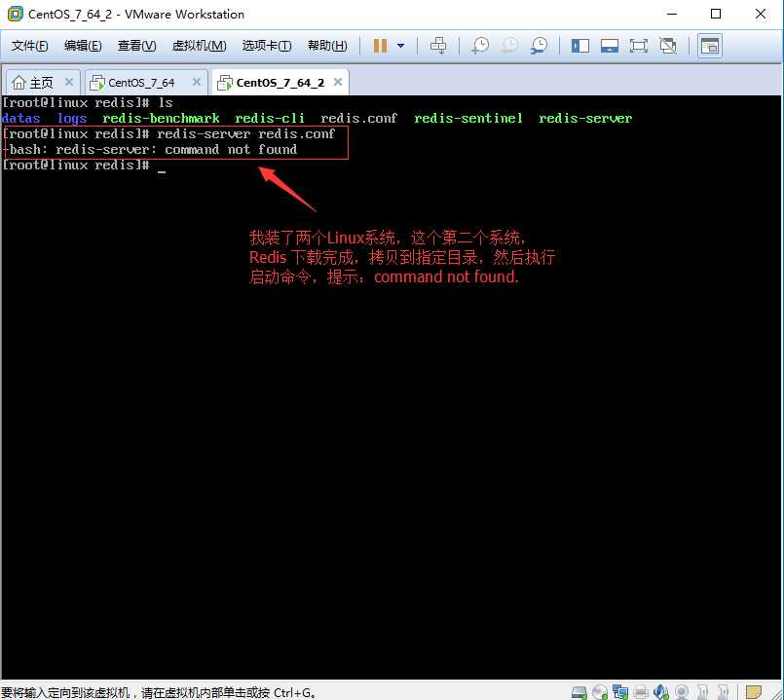Click the message log note icon
The width and height of the screenshot is (784, 700).
tap(754, 692)
